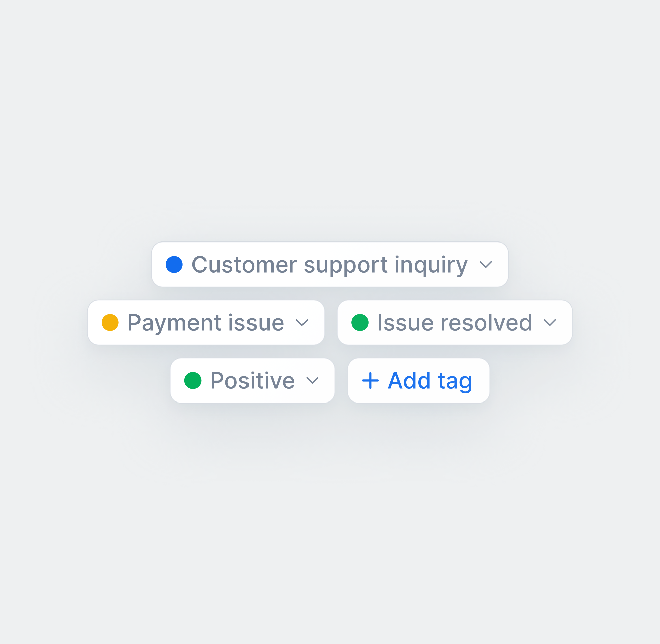Screen dimensions: 660x644
Task: Click the green dot on Positive tag
Action: coord(193,380)
